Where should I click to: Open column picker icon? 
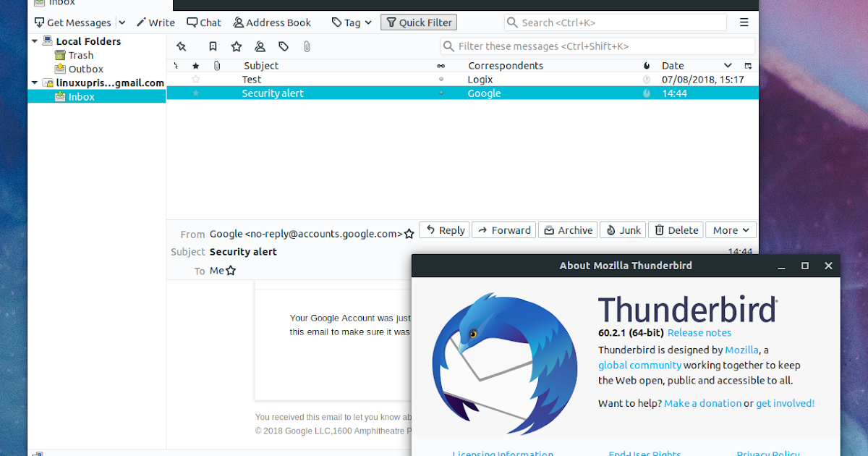[748, 65]
